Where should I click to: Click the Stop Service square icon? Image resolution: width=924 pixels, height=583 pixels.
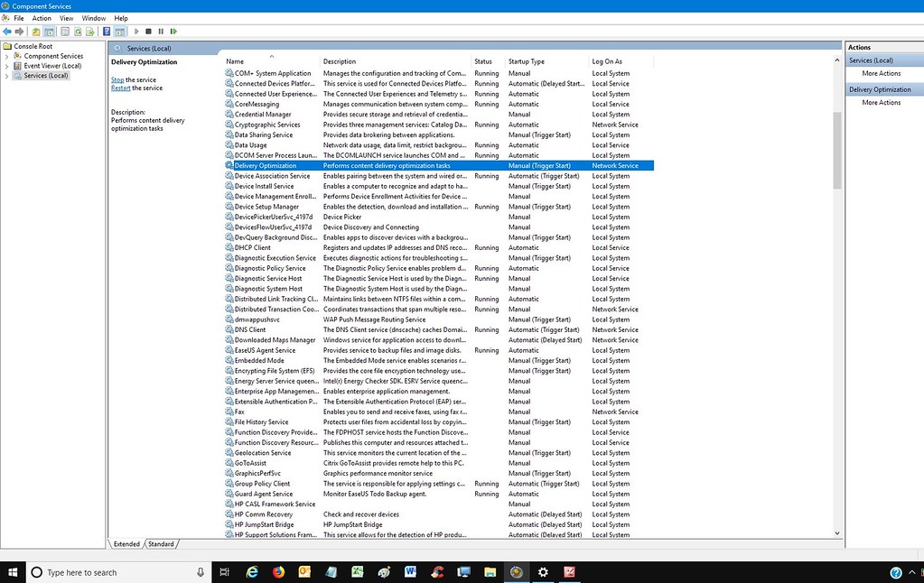(x=149, y=32)
